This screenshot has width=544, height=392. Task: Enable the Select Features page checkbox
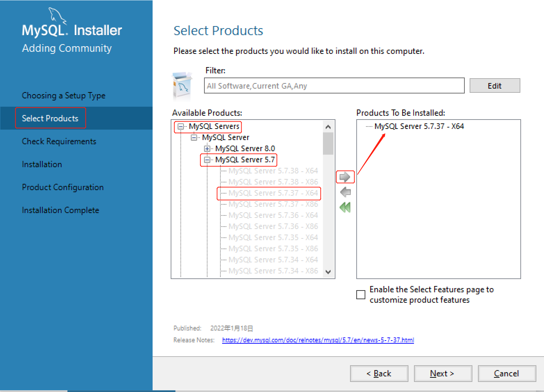click(360, 294)
